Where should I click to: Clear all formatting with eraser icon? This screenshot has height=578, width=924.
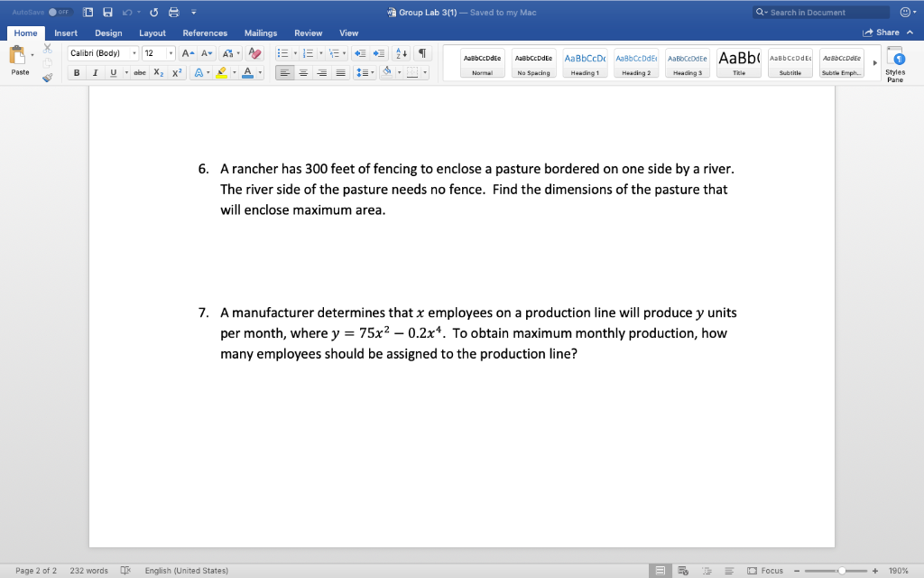tap(254, 53)
